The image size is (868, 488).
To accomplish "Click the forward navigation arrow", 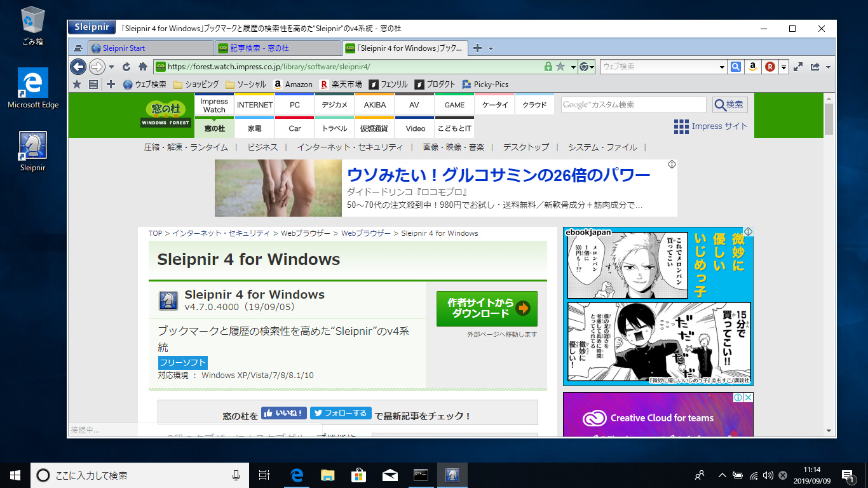I will click(x=97, y=66).
